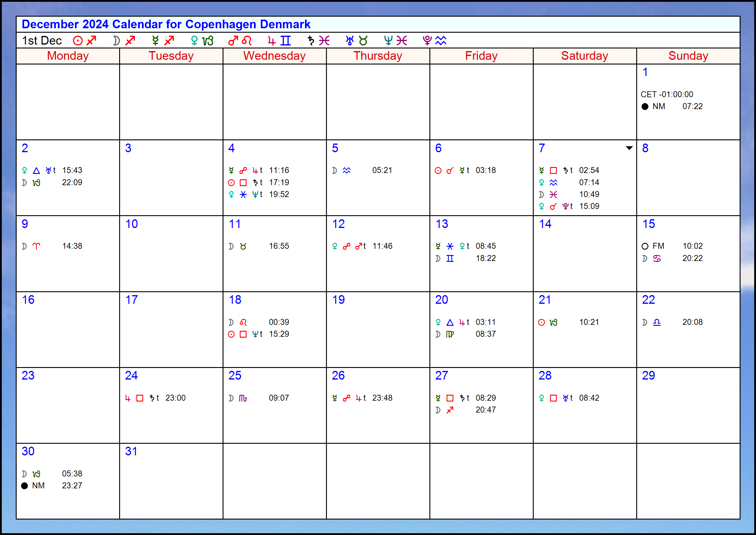
Task: Click the Moon in Sagittarius header symbol
Action: pos(124,40)
